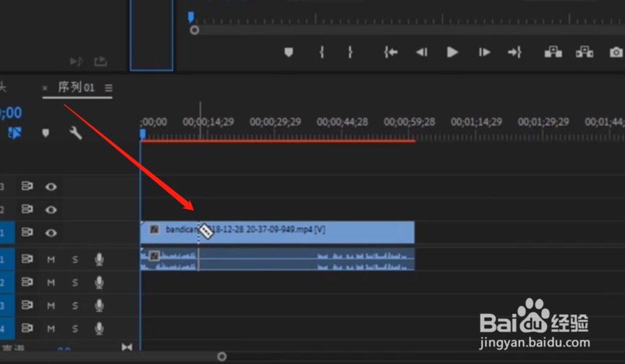
Task: Select the 序列 01 timeline tab
Action: [x=76, y=87]
